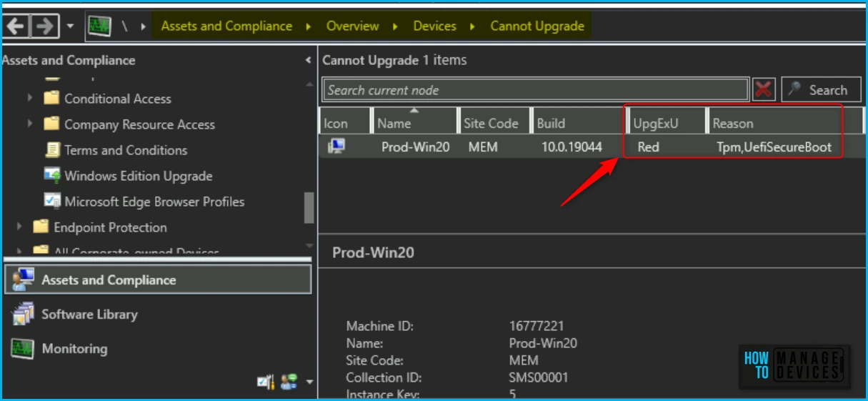Click Assets and Compliance workspace icon

pyautogui.click(x=23, y=279)
